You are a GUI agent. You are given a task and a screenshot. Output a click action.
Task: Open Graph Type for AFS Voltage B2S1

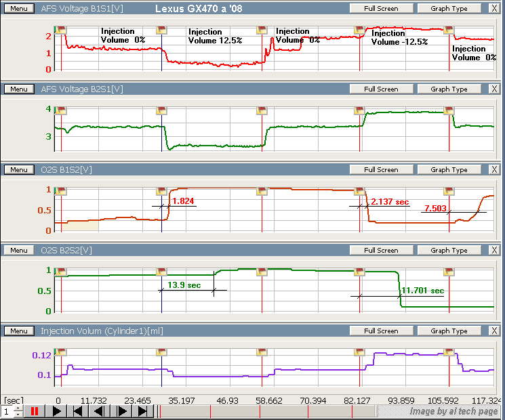tap(449, 89)
